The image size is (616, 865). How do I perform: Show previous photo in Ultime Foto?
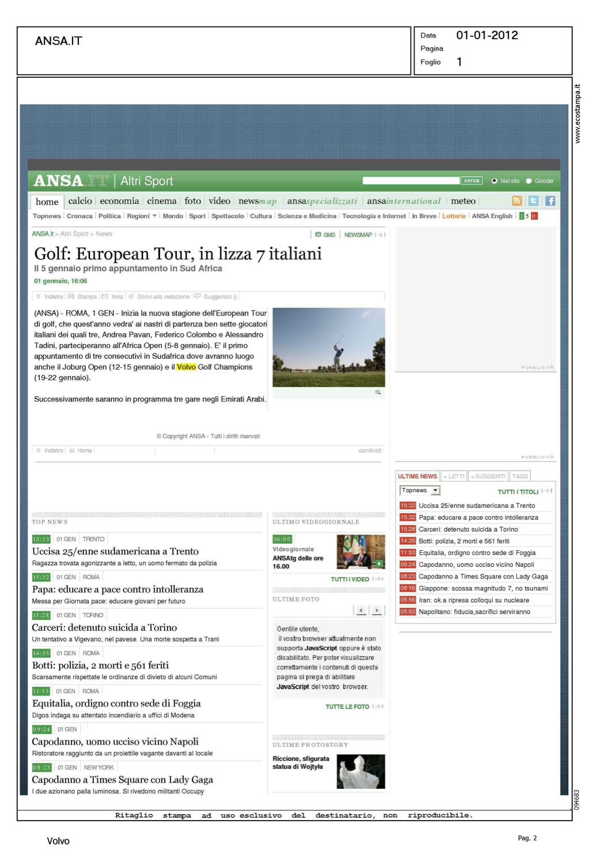(361, 610)
